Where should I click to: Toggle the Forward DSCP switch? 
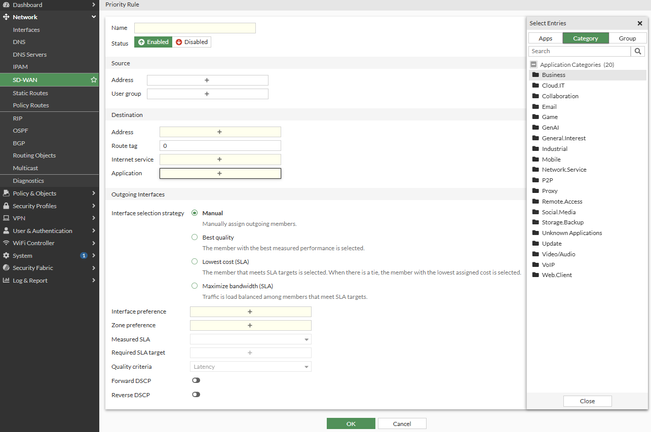click(196, 380)
